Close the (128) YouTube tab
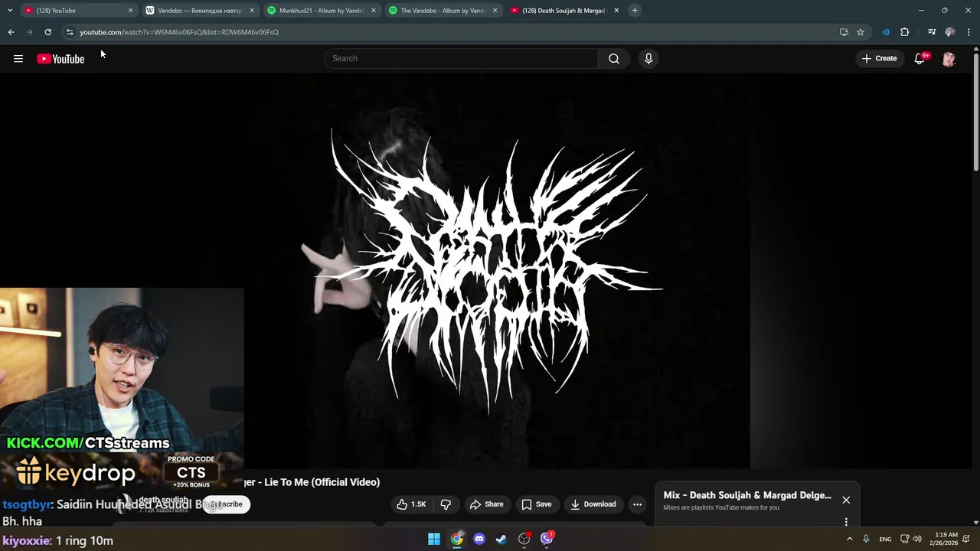The image size is (980, 551). [x=130, y=11]
